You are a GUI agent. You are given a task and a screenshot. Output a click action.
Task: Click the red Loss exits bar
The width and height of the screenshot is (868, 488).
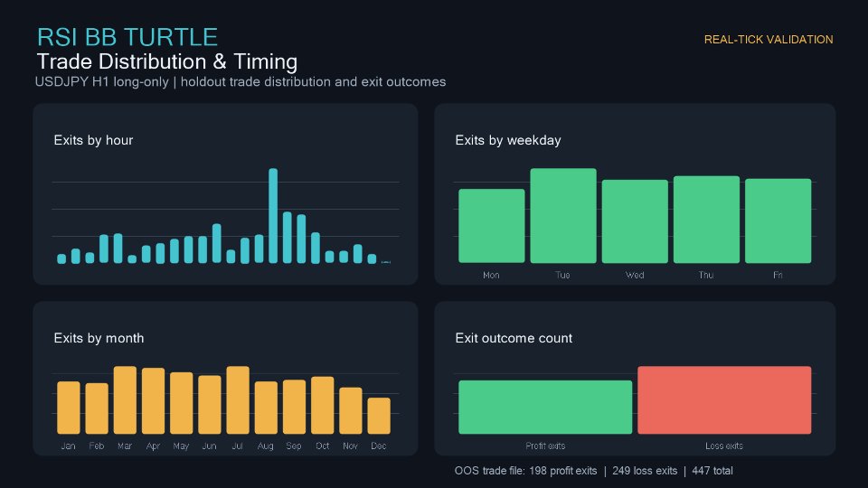[x=724, y=400]
